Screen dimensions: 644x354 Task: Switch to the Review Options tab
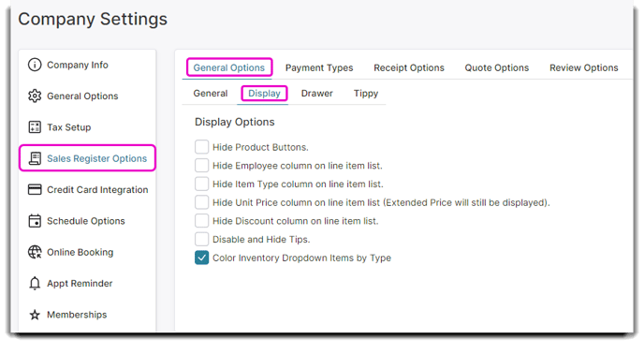[x=584, y=67]
